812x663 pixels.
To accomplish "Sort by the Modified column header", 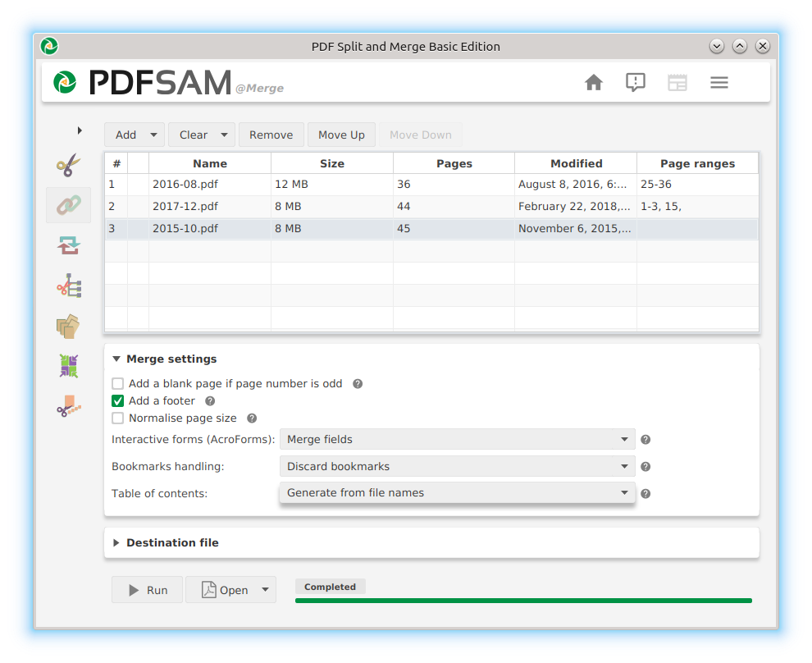I will pyautogui.click(x=576, y=163).
